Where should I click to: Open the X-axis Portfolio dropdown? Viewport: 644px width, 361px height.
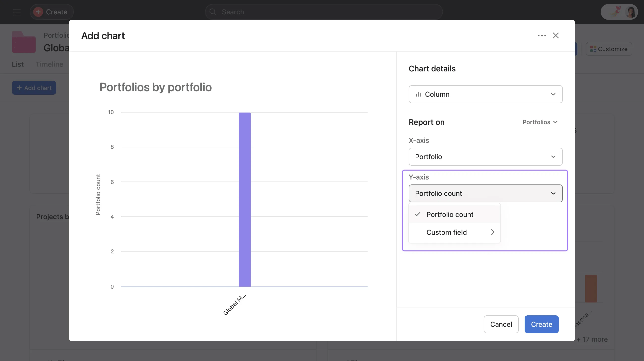(x=485, y=157)
